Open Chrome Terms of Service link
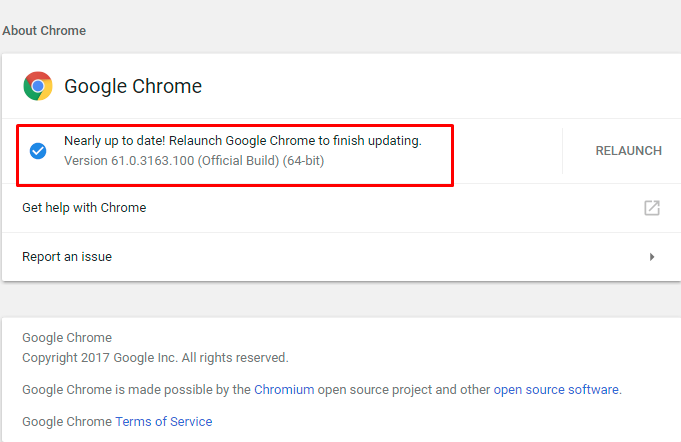Image resolution: width=681 pixels, height=442 pixels. (x=163, y=421)
